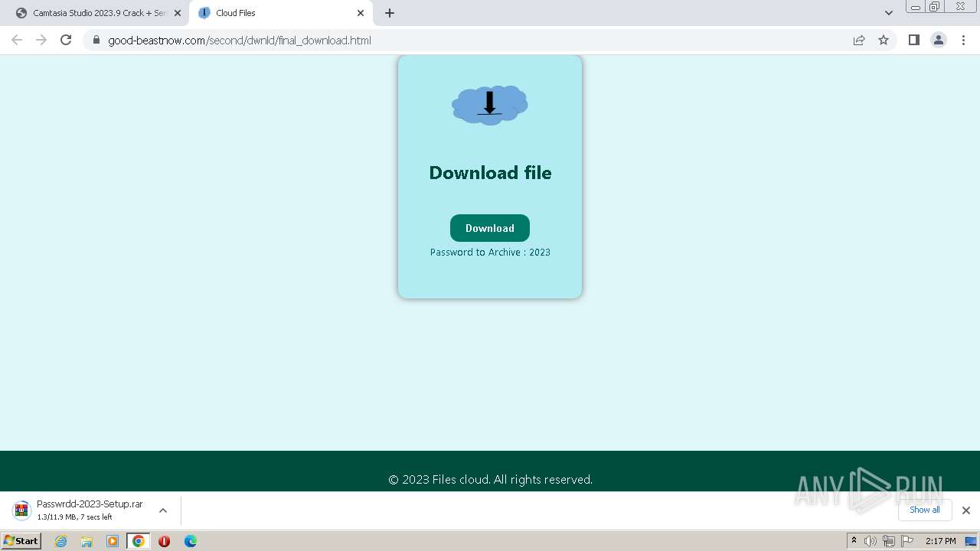This screenshot has height=551, width=980.
Task: Switch to the Camtasia Studio 2023.9 Crack tab
Action: [x=100, y=13]
